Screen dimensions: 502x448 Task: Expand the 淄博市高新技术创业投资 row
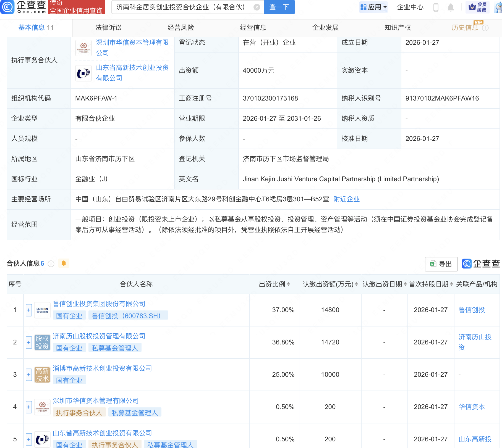(28, 375)
